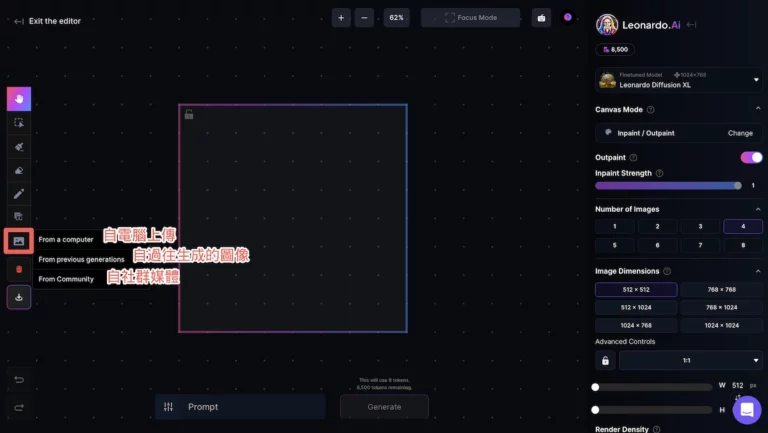Select 8 as number of images
768x433 pixels.
(742, 245)
